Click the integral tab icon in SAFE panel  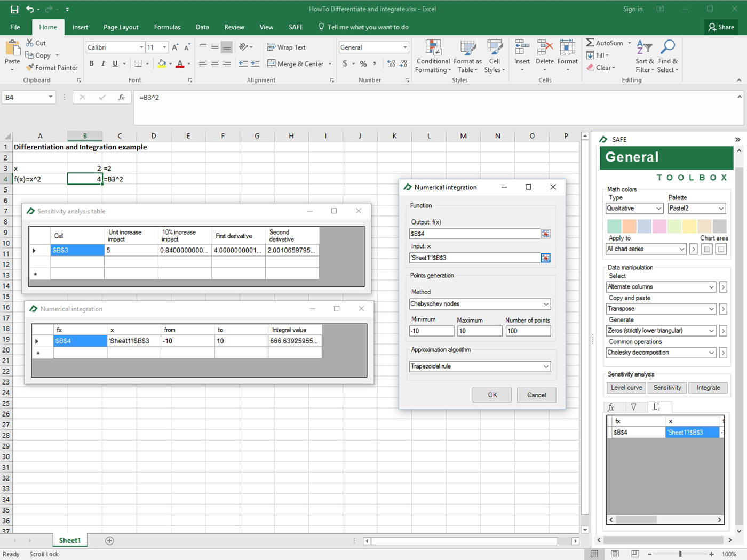[x=656, y=406]
